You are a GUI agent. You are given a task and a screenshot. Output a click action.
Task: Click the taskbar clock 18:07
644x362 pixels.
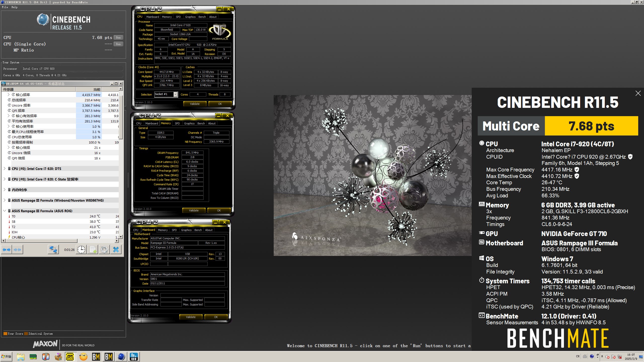[631, 355]
